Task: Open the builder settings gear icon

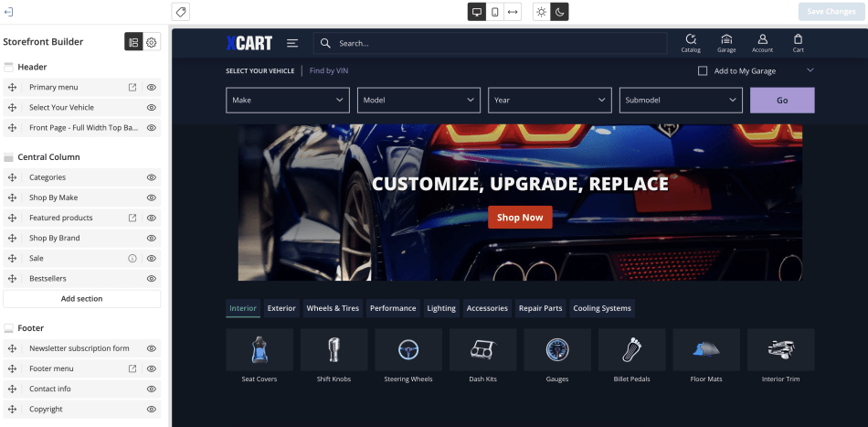Action: [x=152, y=42]
